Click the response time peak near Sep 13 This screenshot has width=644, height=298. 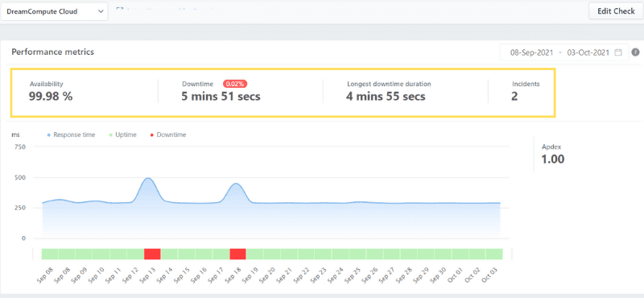tap(148, 178)
